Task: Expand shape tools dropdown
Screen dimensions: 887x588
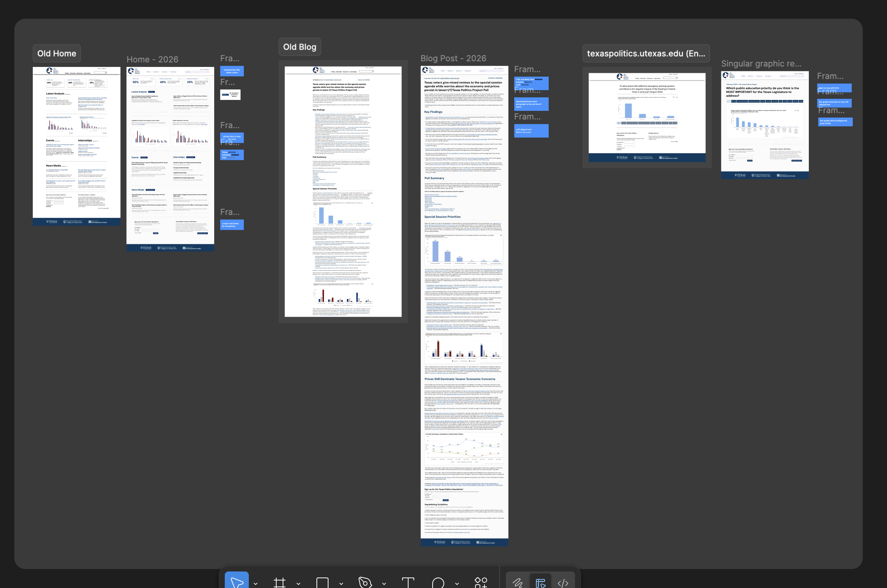Action: (x=341, y=583)
